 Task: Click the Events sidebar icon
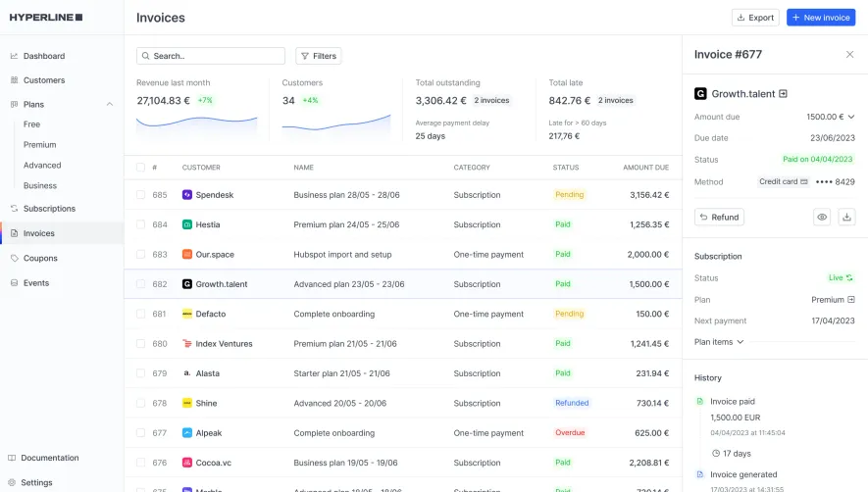coord(14,283)
